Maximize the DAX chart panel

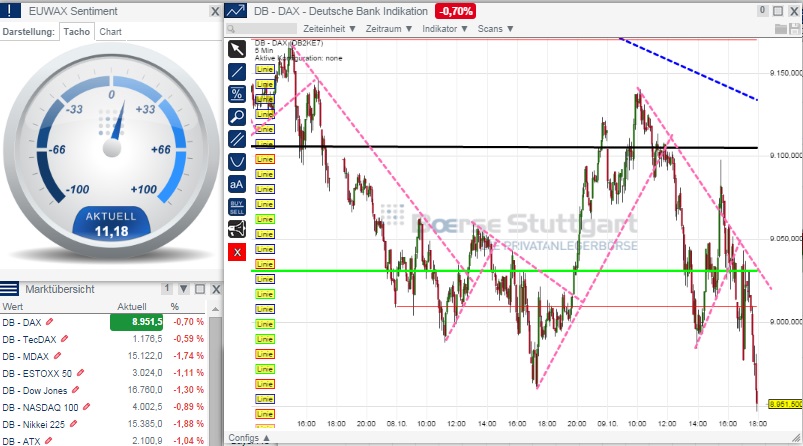778,11
